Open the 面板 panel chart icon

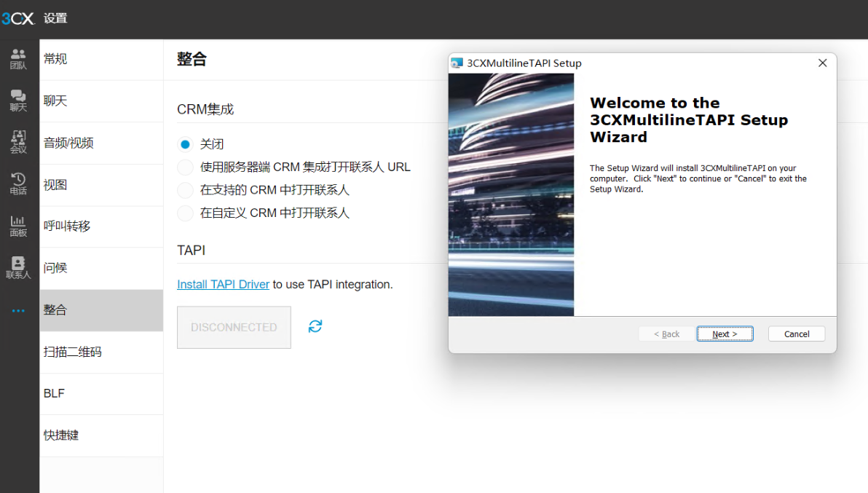tap(18, 226)
